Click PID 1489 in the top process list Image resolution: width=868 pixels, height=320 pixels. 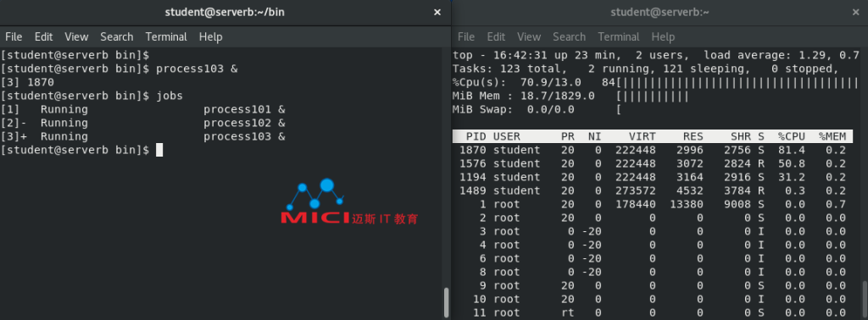[473, 190]
